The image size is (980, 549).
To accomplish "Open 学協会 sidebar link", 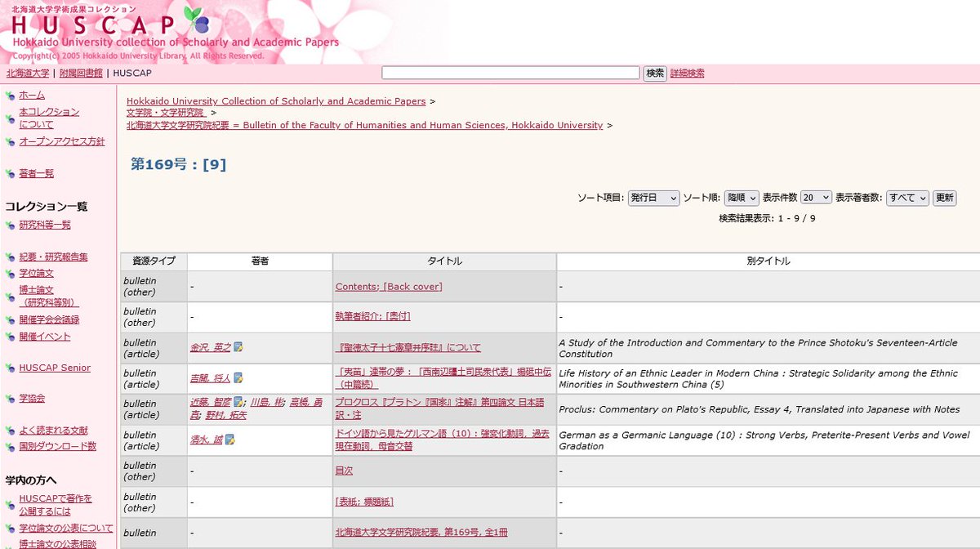I will coord(32,399).
